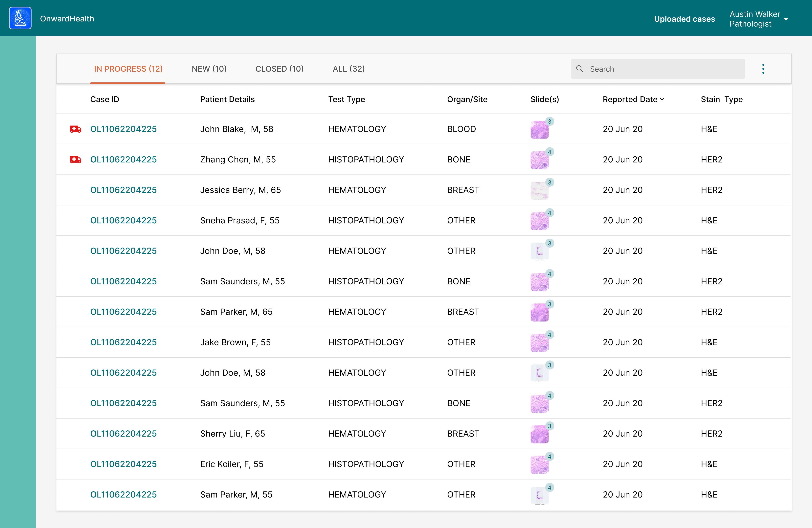812x528 pixels.
Task: Select the IN PROGRESS (12) tab
Action: (x=128, y=69)
